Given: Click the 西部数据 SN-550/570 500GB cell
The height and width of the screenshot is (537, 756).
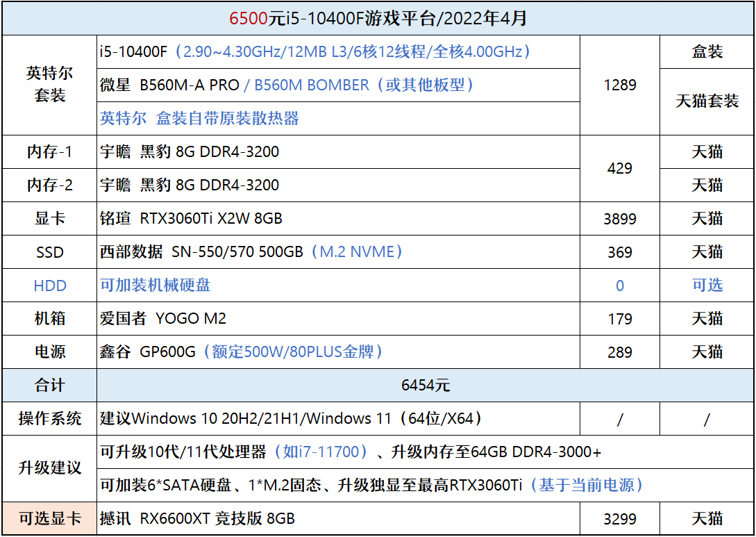Looking at the screenshot, I should (339, 252).
